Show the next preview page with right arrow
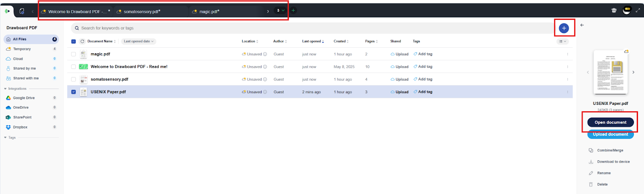 coord(633,72)
